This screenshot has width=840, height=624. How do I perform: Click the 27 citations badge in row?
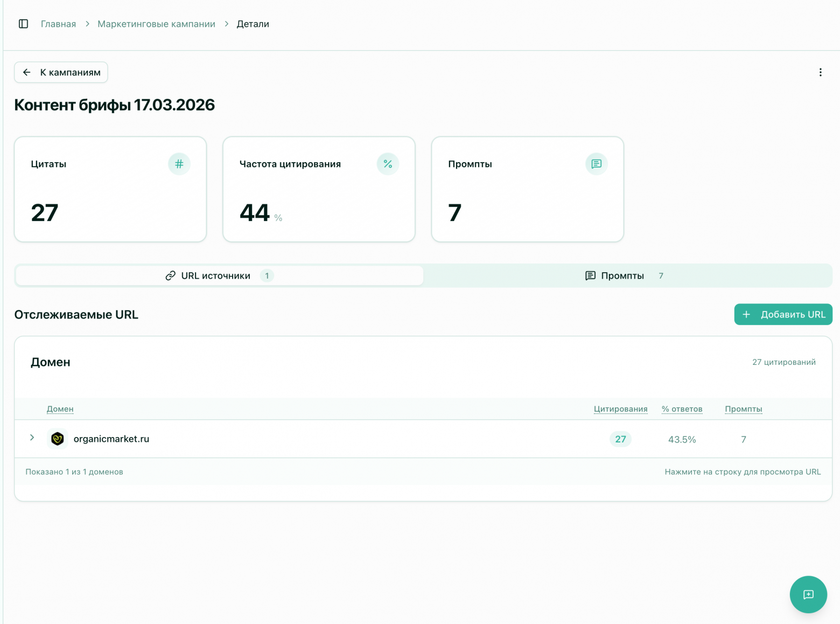(620, 439)
